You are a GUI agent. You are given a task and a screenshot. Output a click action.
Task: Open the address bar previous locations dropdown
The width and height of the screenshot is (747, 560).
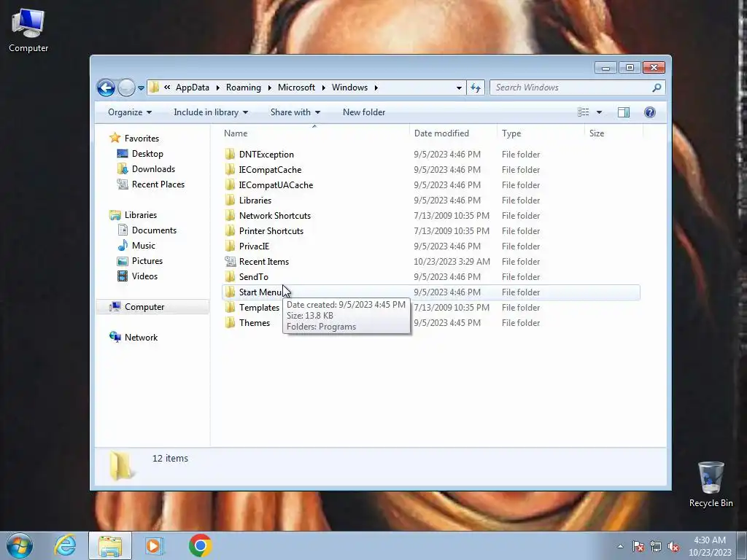[459, 87]
